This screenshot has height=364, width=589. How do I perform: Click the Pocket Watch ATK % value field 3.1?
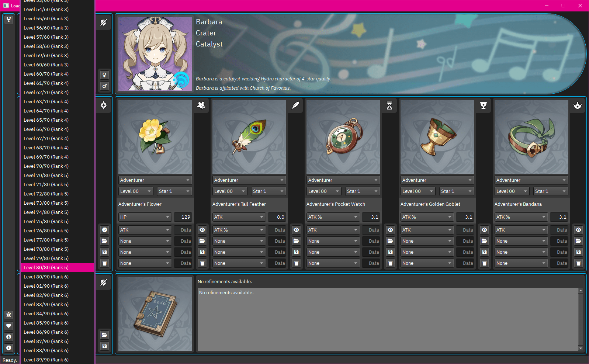(x=371, y=217)
